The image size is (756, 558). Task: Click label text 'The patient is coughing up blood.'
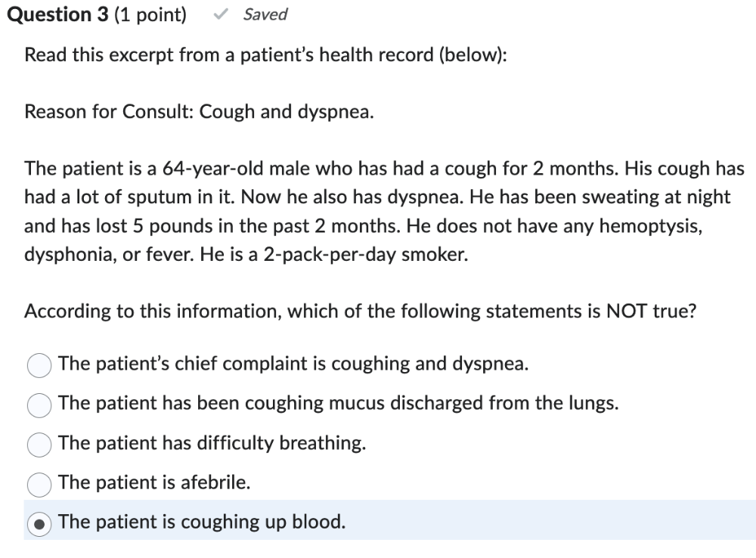click(201, 522)
